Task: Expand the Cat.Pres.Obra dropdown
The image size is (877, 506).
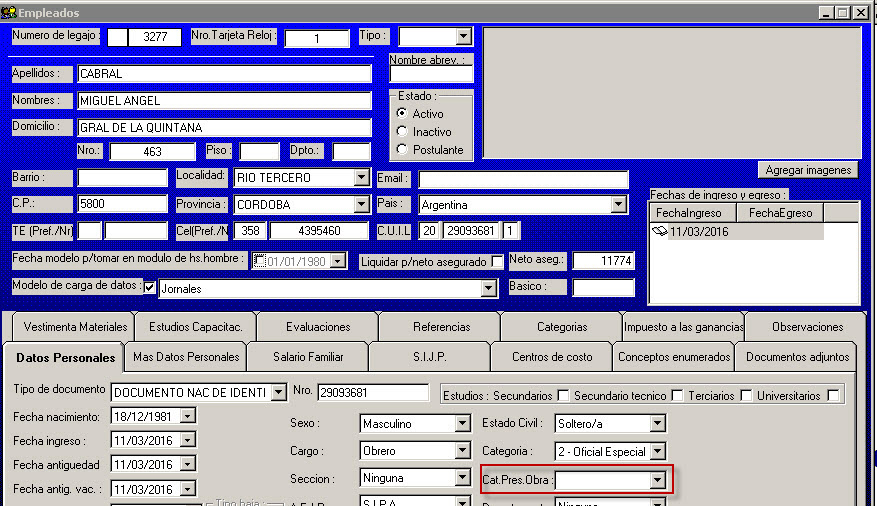Action: 656,480
